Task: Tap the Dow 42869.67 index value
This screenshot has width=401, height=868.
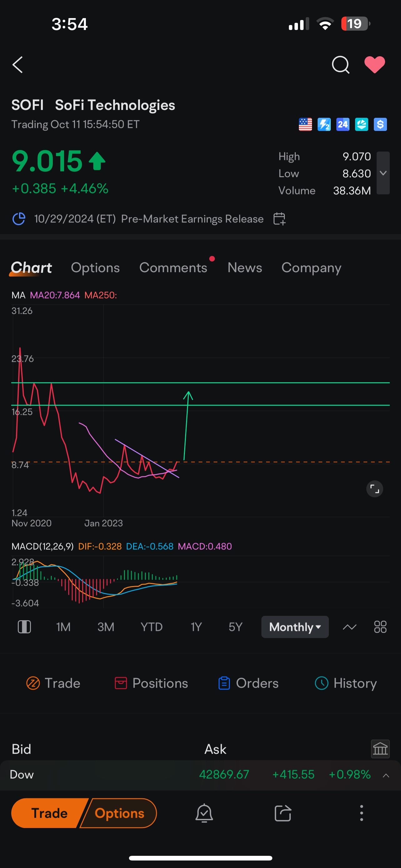Action: point(224,774)
